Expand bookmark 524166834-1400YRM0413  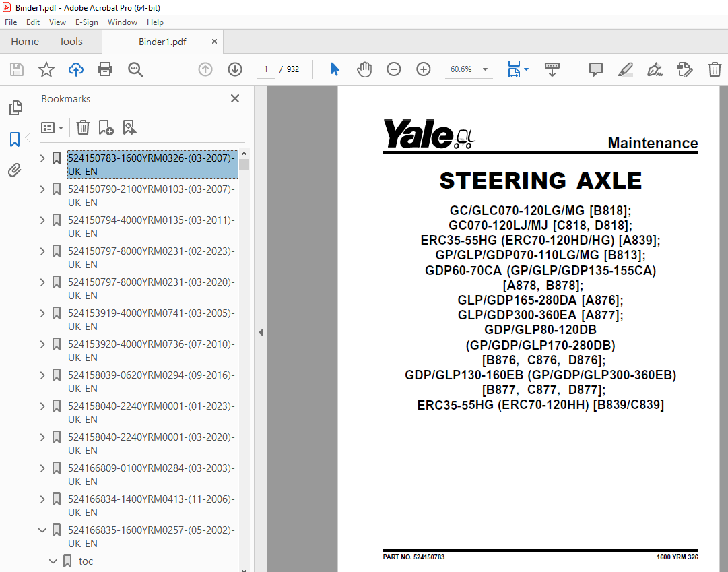pyautogui.click(x=42, y=499)
